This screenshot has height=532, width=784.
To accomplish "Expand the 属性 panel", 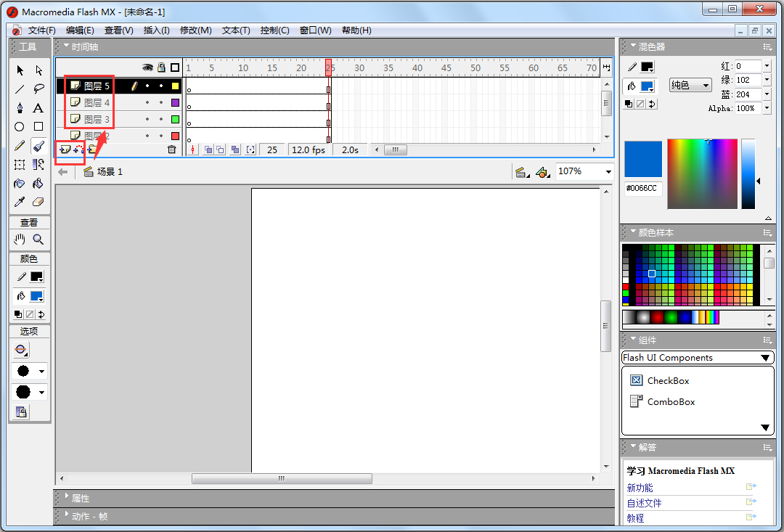I will pyautogui.click(x=80, y=499).
